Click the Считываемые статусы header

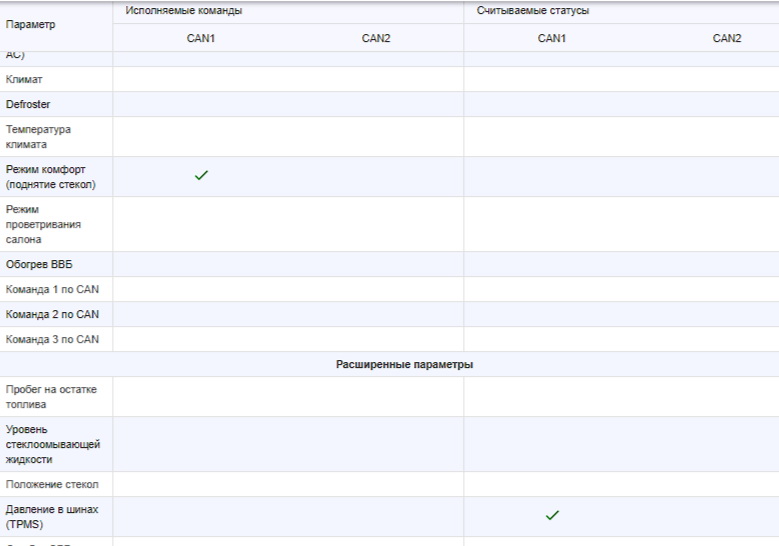[x=533, y=11]
